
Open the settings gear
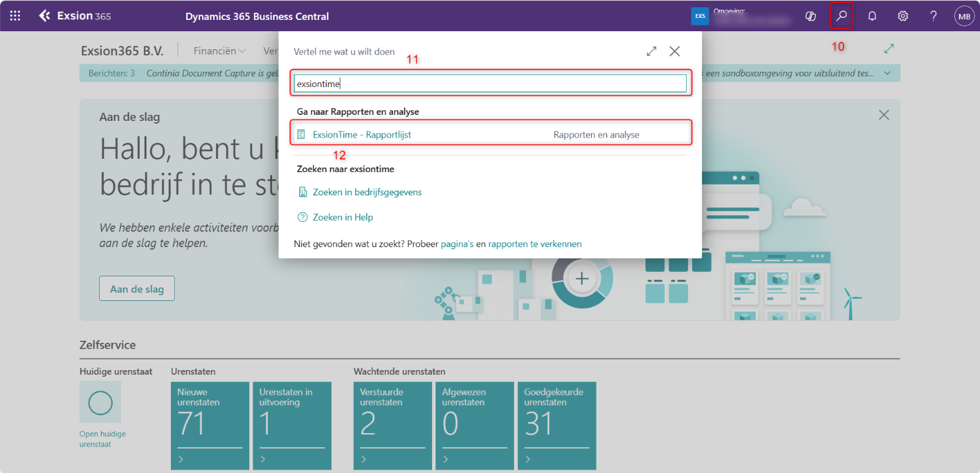(903, 16)
